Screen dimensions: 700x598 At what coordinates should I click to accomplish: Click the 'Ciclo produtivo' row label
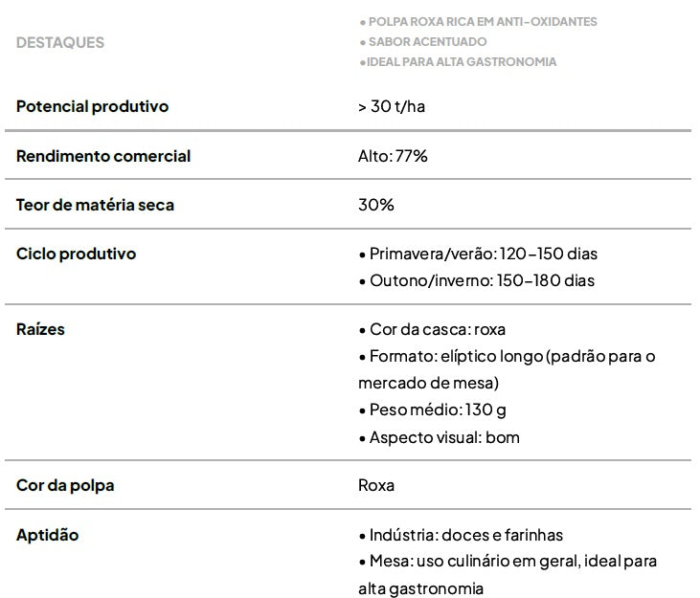click(77, 254)
